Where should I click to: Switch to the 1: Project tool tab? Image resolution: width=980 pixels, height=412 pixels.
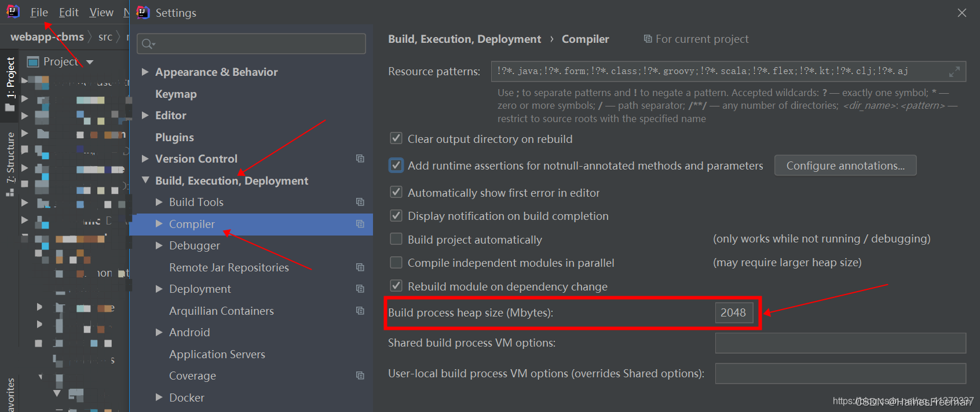click(x=10, y=84)
